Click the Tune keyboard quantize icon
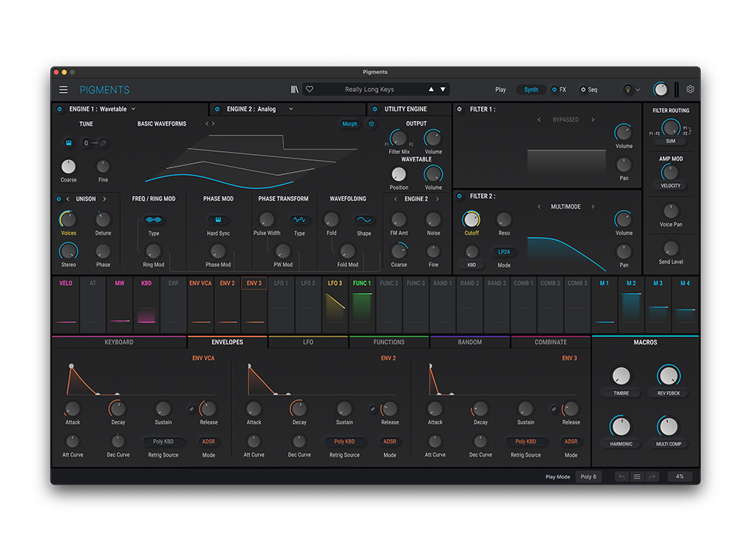Viewport: 751px width, 560px height. click(x=69, y=143)
